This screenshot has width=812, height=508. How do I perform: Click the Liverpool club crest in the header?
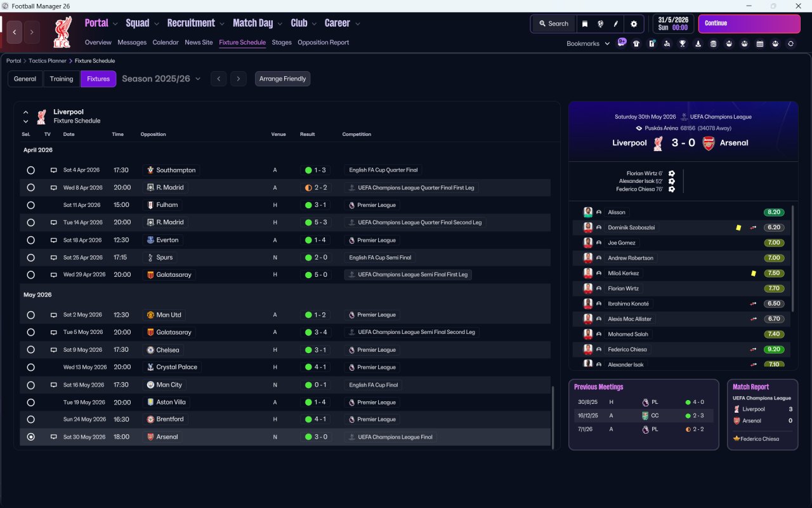point(62,32)
